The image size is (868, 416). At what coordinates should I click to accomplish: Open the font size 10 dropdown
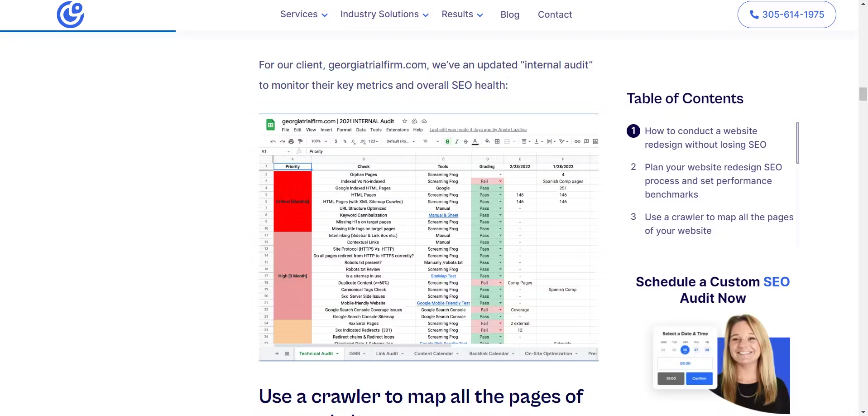pyautogui.click(x=431, y=141)
